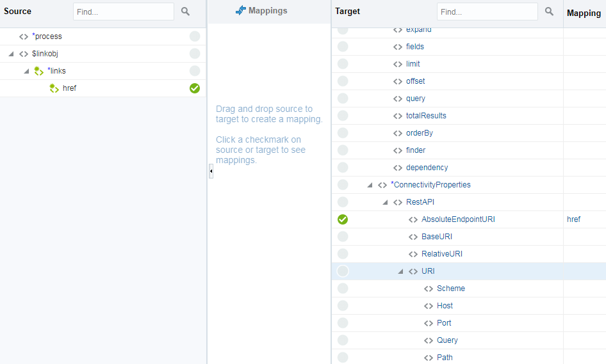Viewport: 606px width, 364px height.
Task: Click the green checkmark on source href
Action: 195,88
